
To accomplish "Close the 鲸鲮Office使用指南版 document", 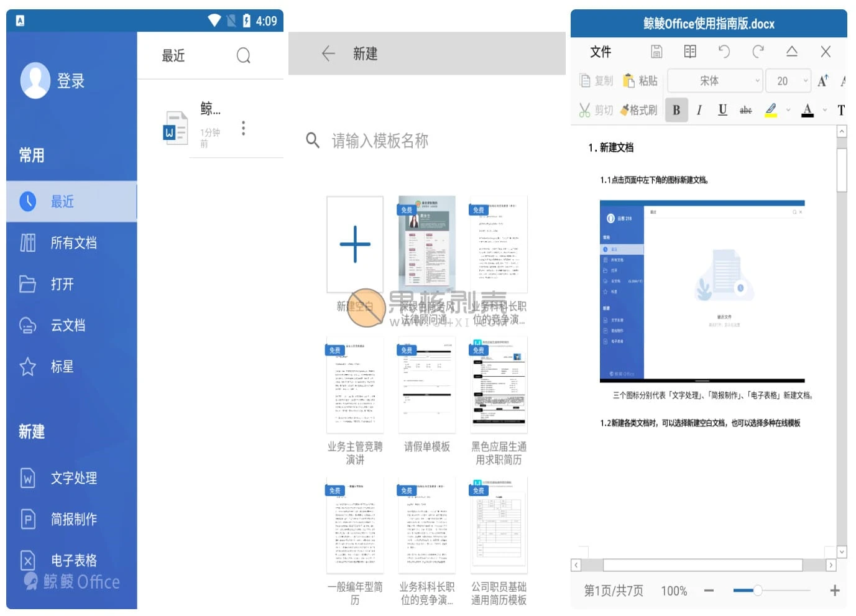I will (x=826, y=52).
